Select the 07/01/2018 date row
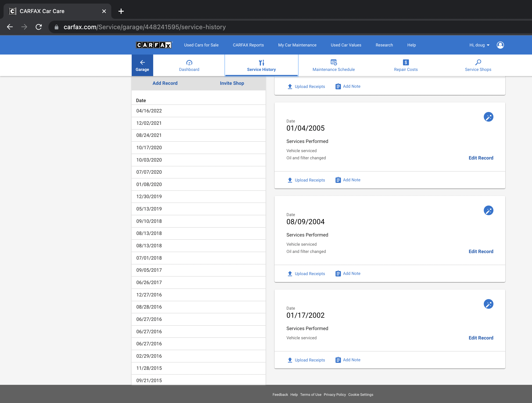Viewport: 532px width, 403px height. pyautogui.click(x=199, y=258)
